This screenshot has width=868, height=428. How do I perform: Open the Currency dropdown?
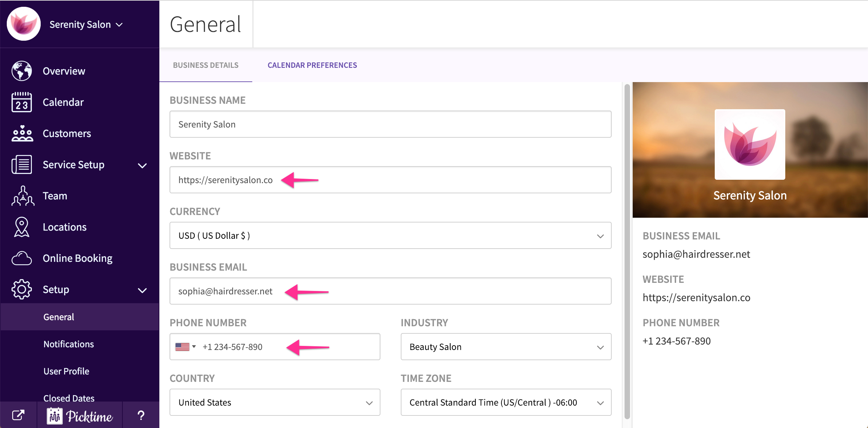point(390,236)
